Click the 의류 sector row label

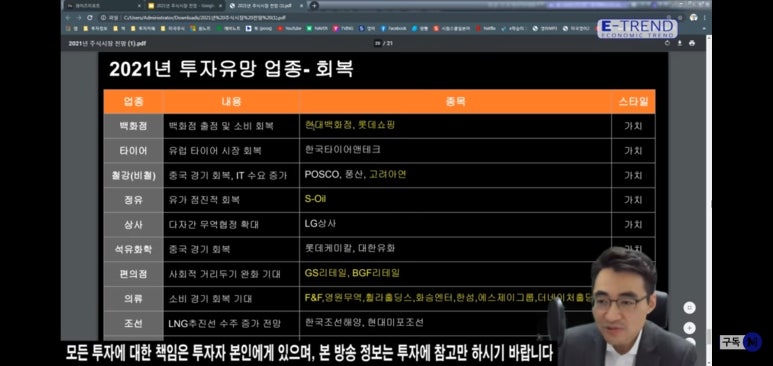point(133,298)
